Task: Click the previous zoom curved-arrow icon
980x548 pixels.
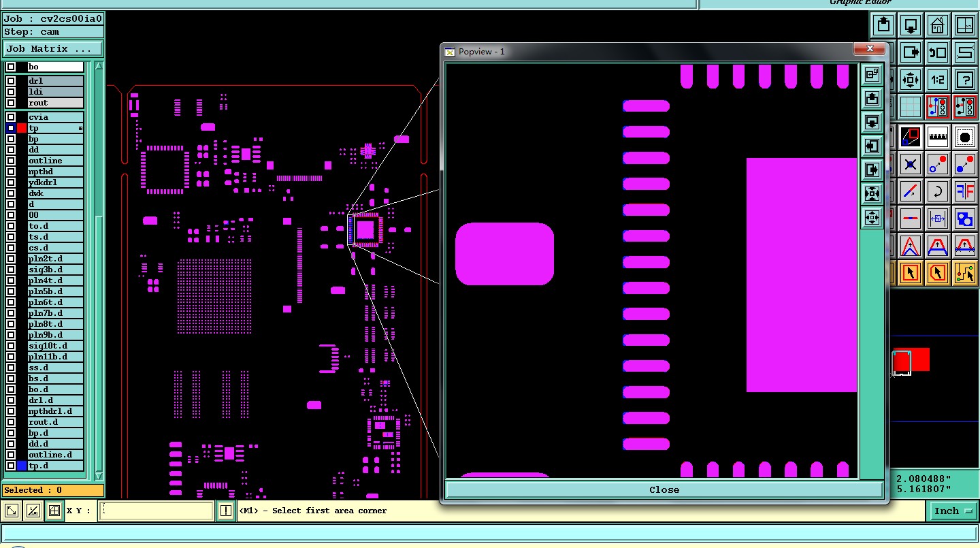Action: point(937,52)
